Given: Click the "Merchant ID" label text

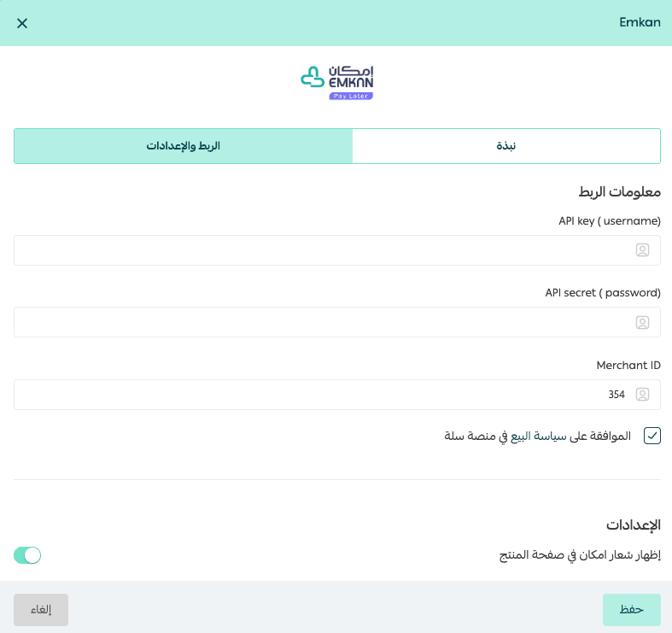Looking at the screenshot, I should [628, 365].
